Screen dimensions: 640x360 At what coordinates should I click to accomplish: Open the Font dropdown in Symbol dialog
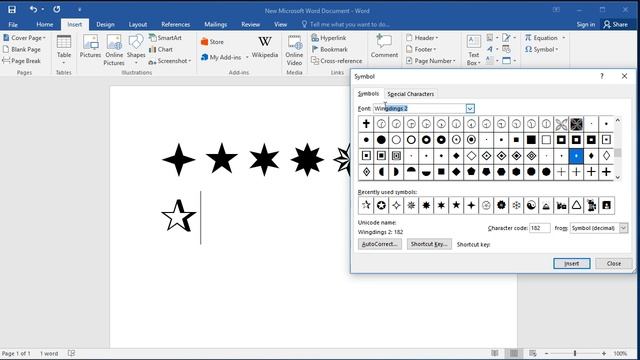point(470,108)
